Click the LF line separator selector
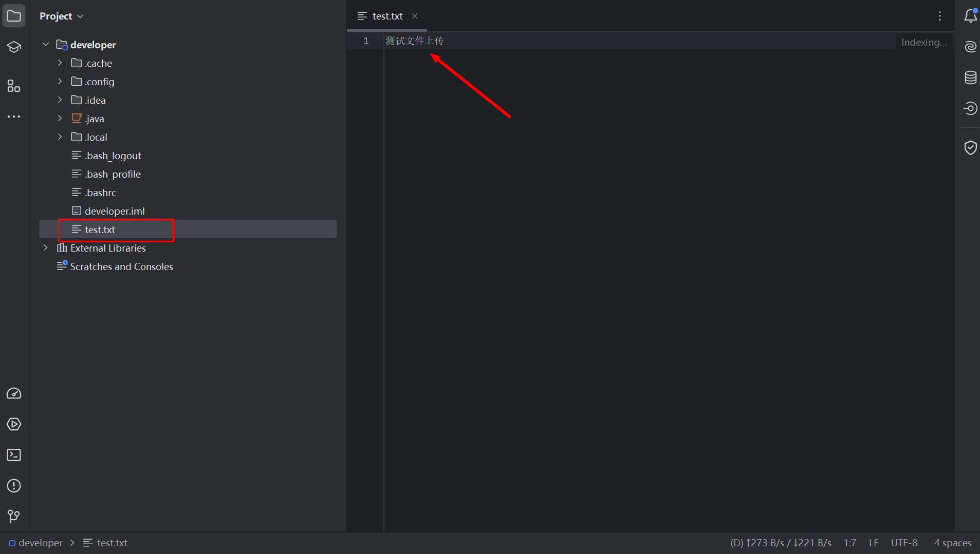The width and height of the screenshot is (980, 554). (x=873, y=543)
